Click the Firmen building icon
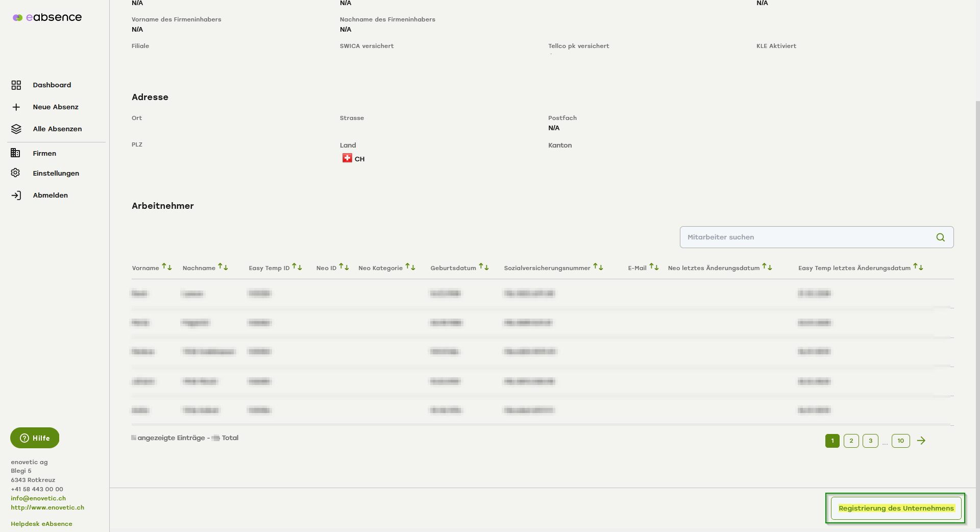The width and height of the screenshot is (980, 532). (16, 153)
